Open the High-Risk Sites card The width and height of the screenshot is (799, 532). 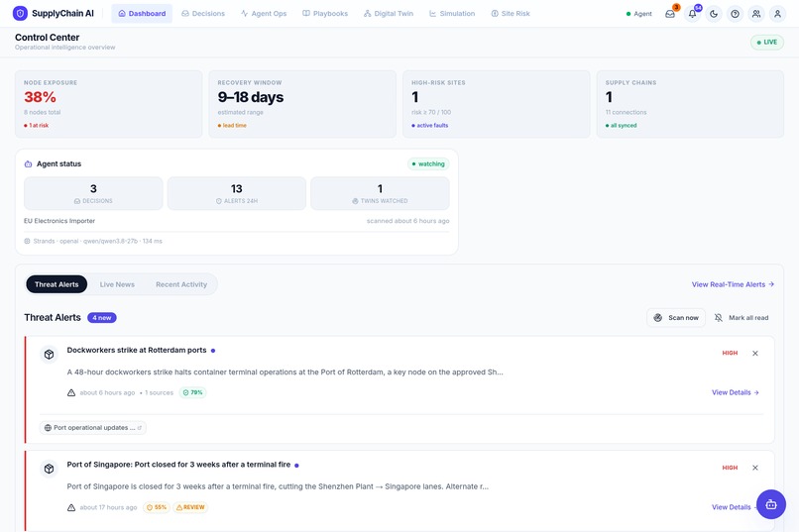pos(497,104)
